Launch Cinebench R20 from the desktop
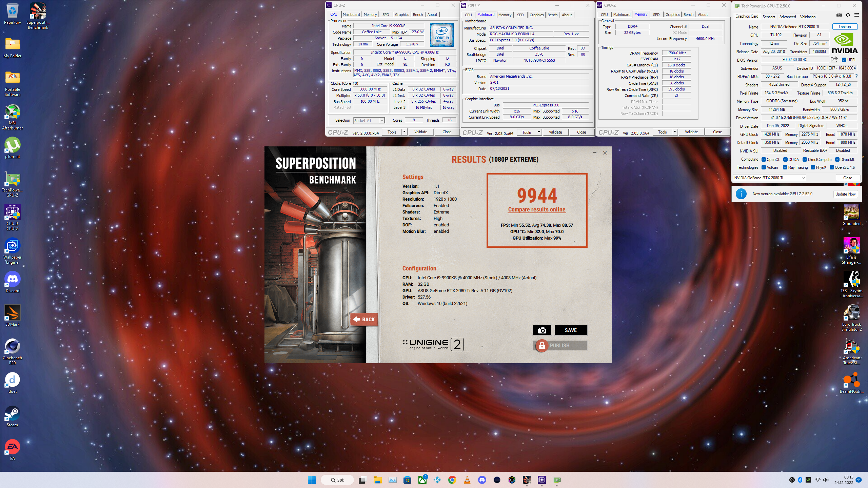This screenshot has height=488, width=868. [x=13, y=351]
